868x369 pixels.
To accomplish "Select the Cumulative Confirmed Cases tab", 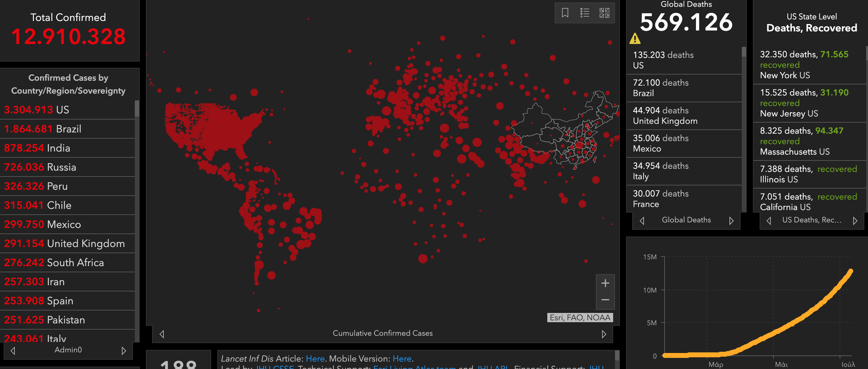I will [383, 333].
